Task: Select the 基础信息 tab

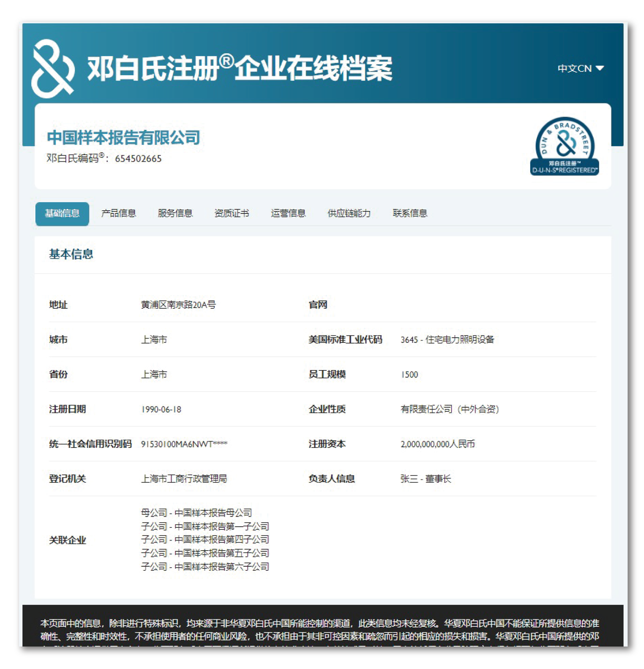Action: [62, 214]
